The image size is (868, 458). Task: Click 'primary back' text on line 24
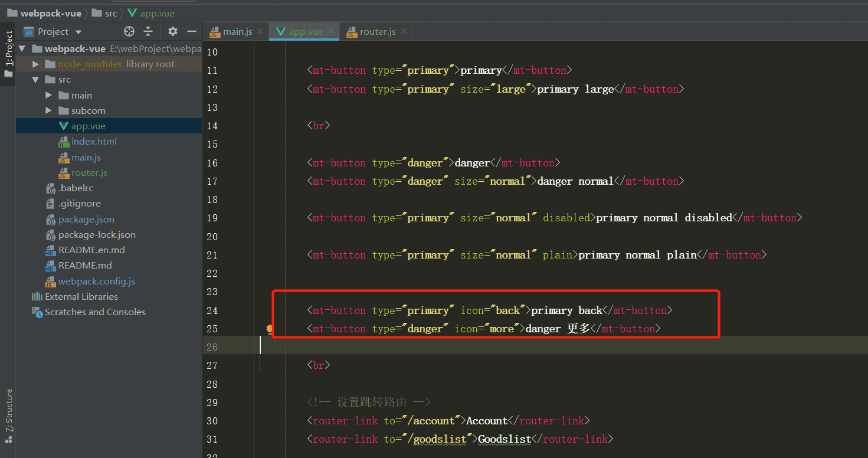point(566,310)
